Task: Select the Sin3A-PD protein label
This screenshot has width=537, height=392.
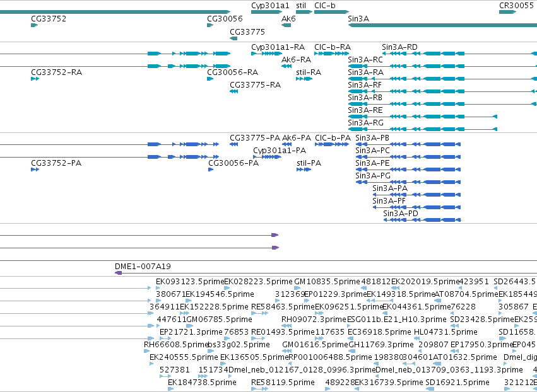Action: pyautogui.click(x=400, y=214)
